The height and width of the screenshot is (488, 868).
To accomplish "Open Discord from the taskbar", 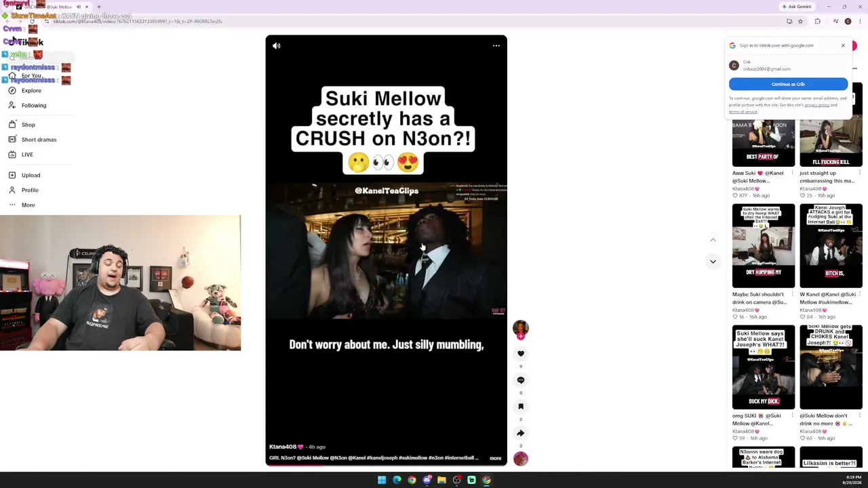I will [x=427, y=480].
